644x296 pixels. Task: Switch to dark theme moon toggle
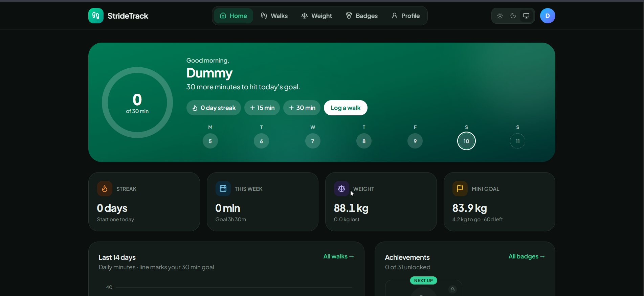(513, 16)
